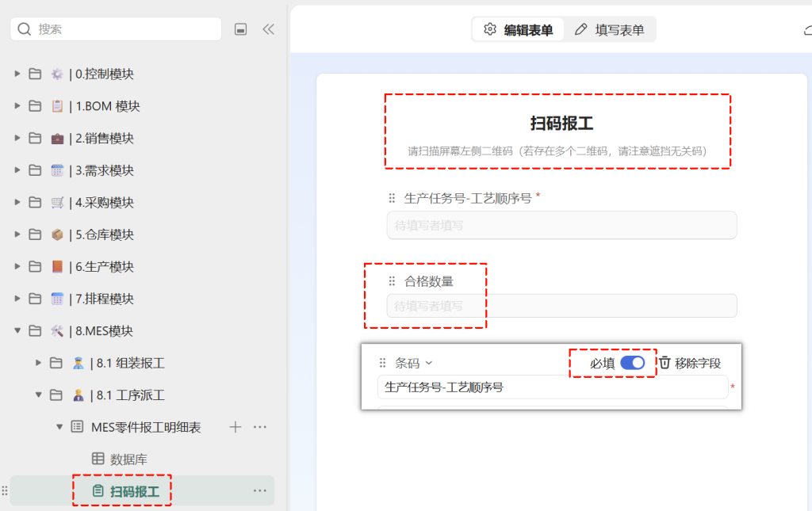Screen dimensions: 812x511
Task: Click the 合格数量 field label
Action: click(x=429, y=281)
